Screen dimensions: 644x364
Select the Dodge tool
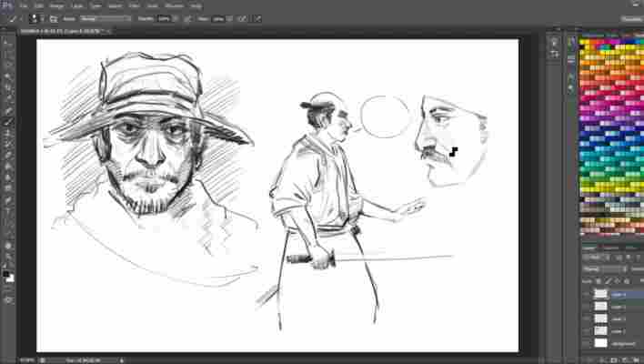coord(8,188)
